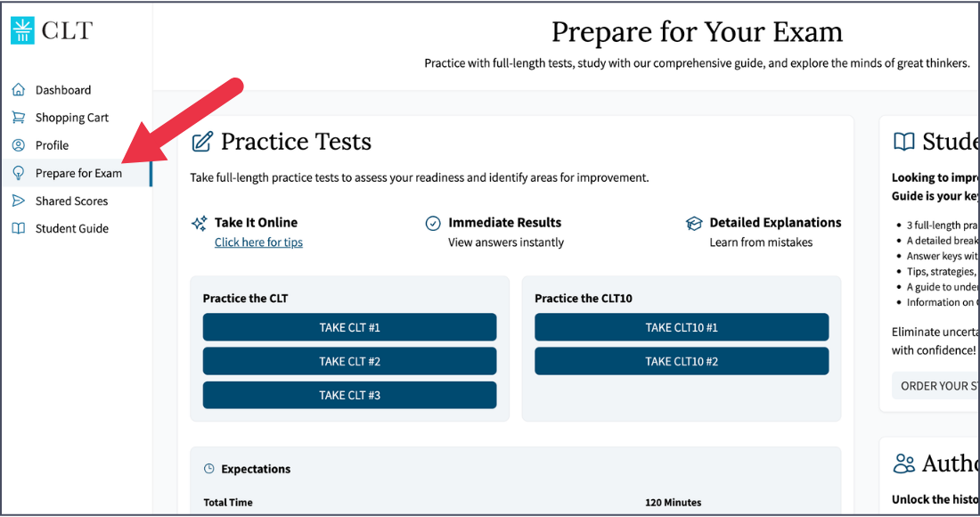Screen dimensions: 980x517
Task: Click 'Learn from mistakes' text
Action: (x=761, y=242)
